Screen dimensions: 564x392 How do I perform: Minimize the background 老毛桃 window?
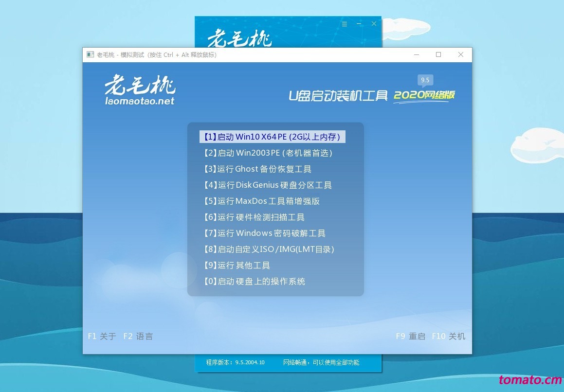pyautogui.click(x=359, y=24)
